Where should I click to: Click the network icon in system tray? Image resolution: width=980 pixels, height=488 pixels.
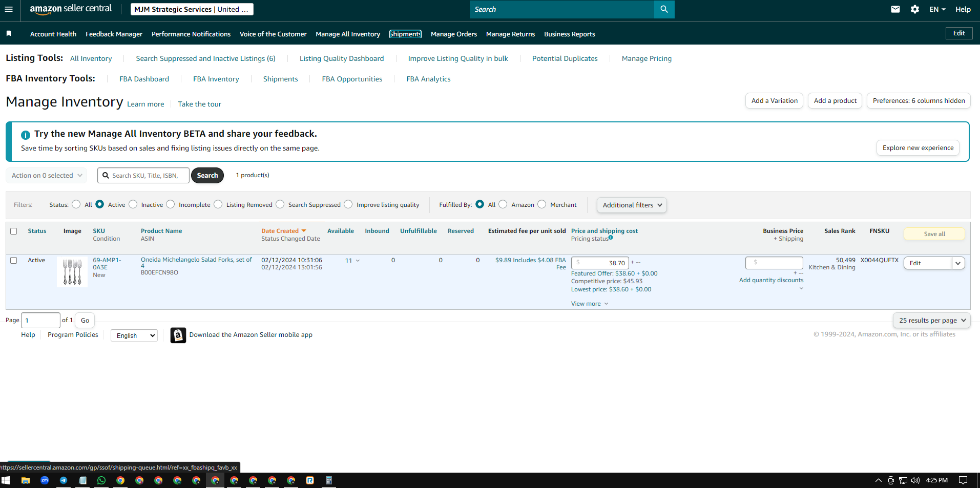[903, 480]
